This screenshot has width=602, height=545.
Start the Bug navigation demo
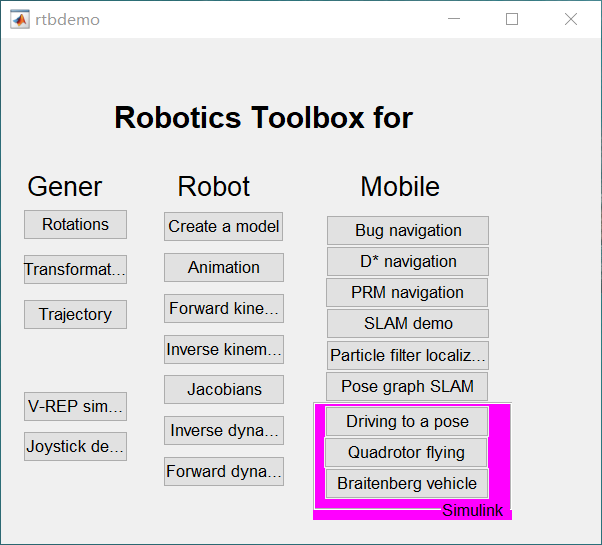click(x=408, y=230)
